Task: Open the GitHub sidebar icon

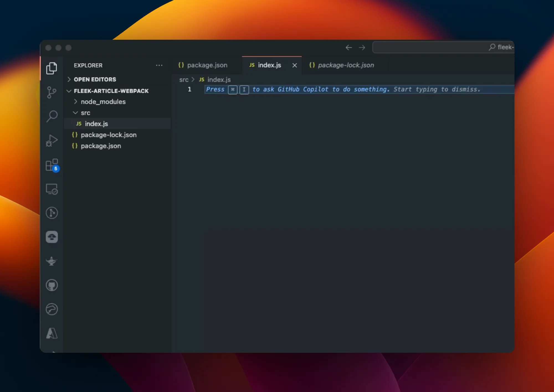Action: 52,285
